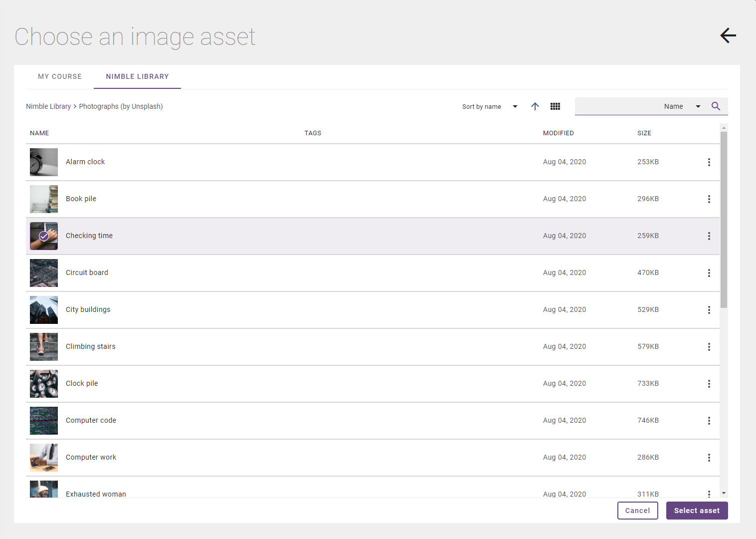
Task: Click the 579KB size value
Action: click(648, 346)
